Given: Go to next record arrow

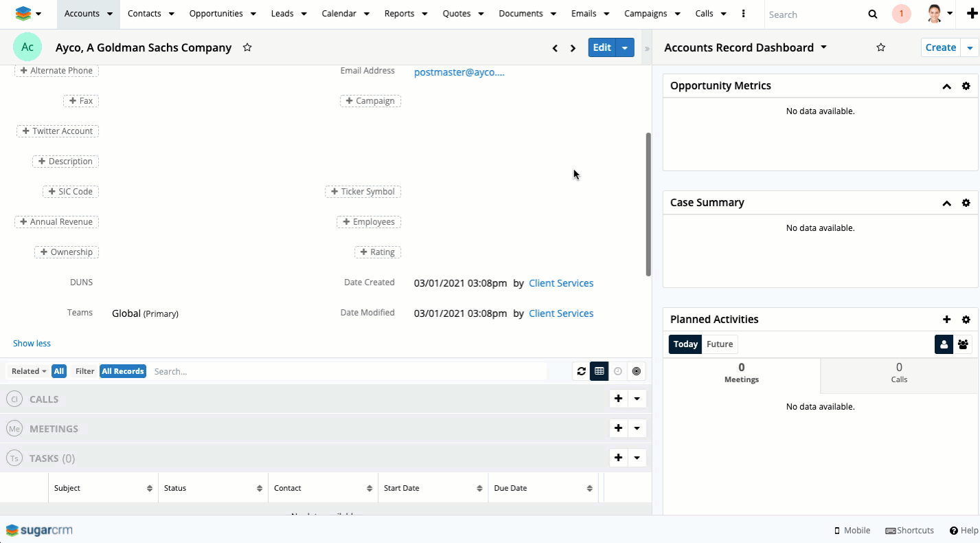Looking at the screenshot, I should [573, 48].
